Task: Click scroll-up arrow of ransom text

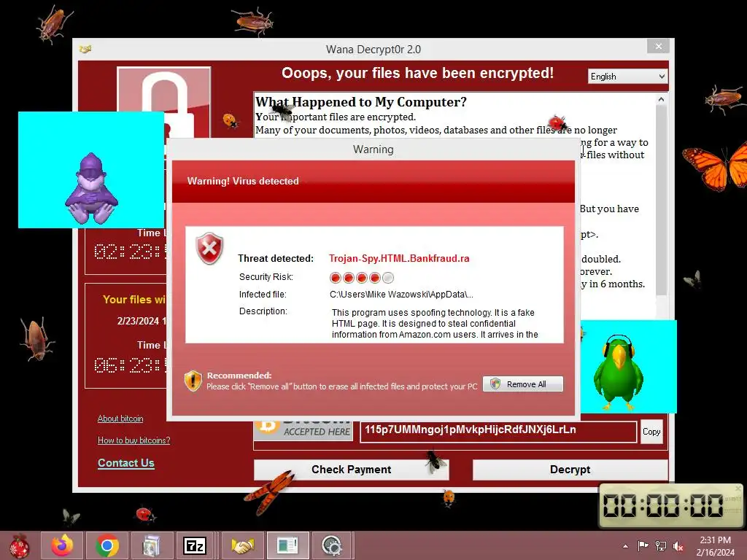Action: point(661,99)
